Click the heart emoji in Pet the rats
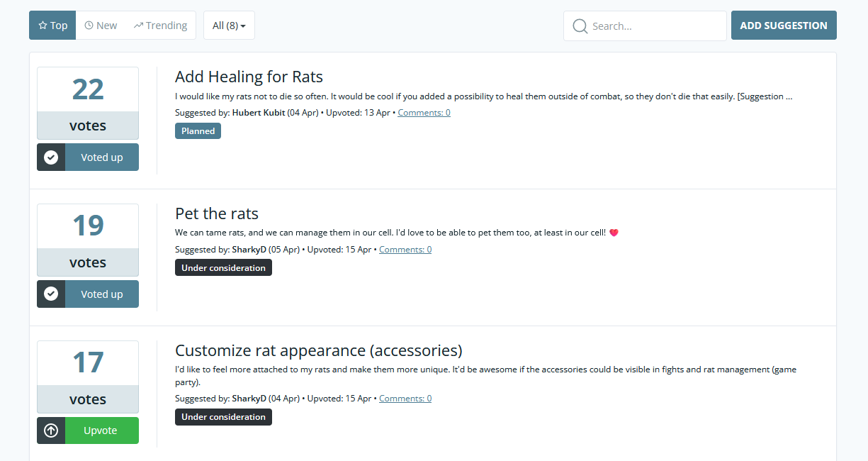The width and height of the screenshot is (868, 461). 614,233
